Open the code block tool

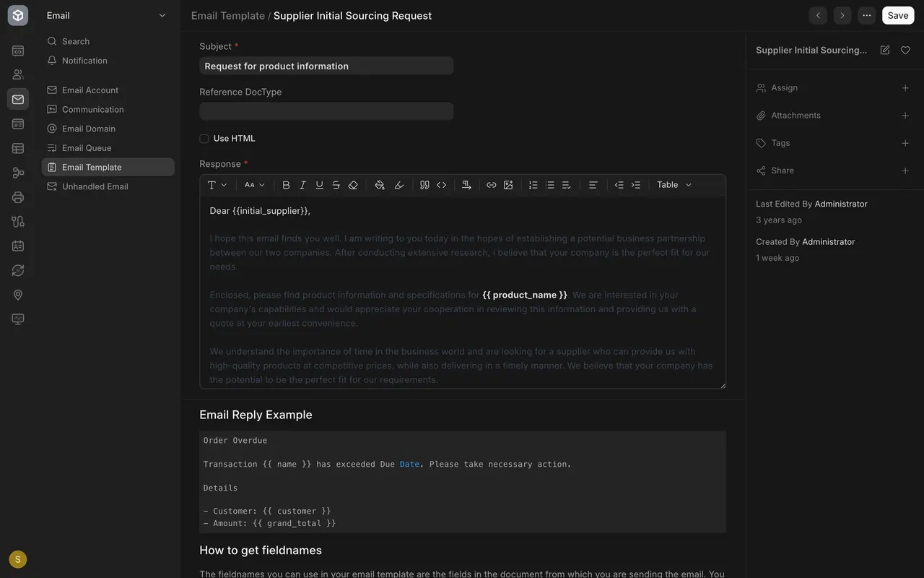point(441,185)
